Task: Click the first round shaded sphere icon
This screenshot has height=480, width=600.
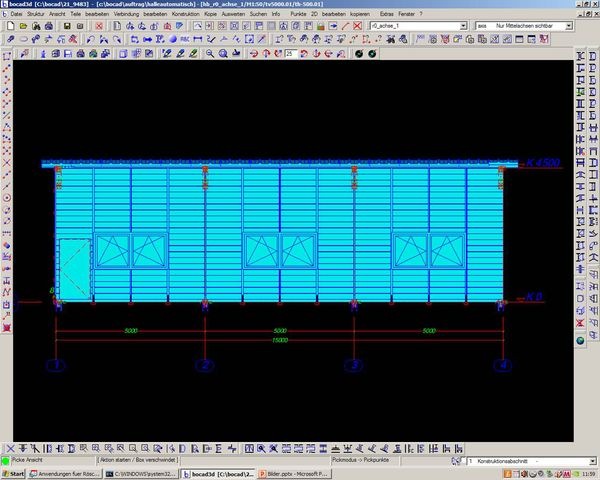Action: click(358, 53)
